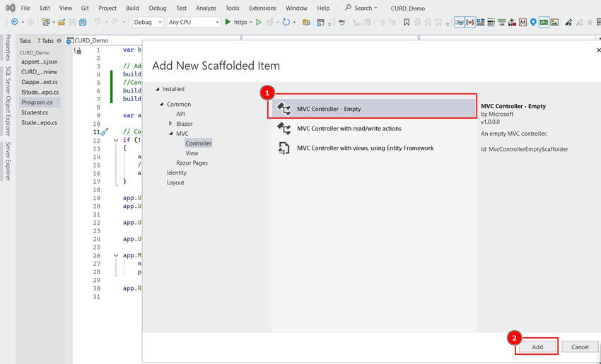This screenshot has height=364, width=601.
Task: Click the Redo arrow icon
Action: (115, 22)
